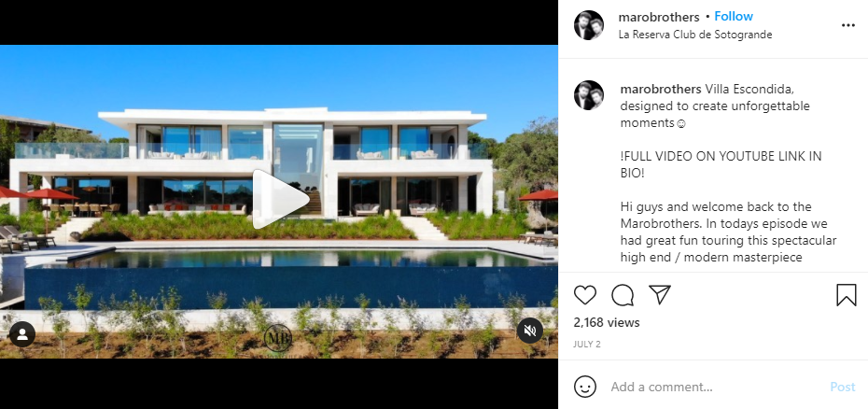Open comments via speech bubble icon
The image size is (868, 409).
[x=623, y=295]
